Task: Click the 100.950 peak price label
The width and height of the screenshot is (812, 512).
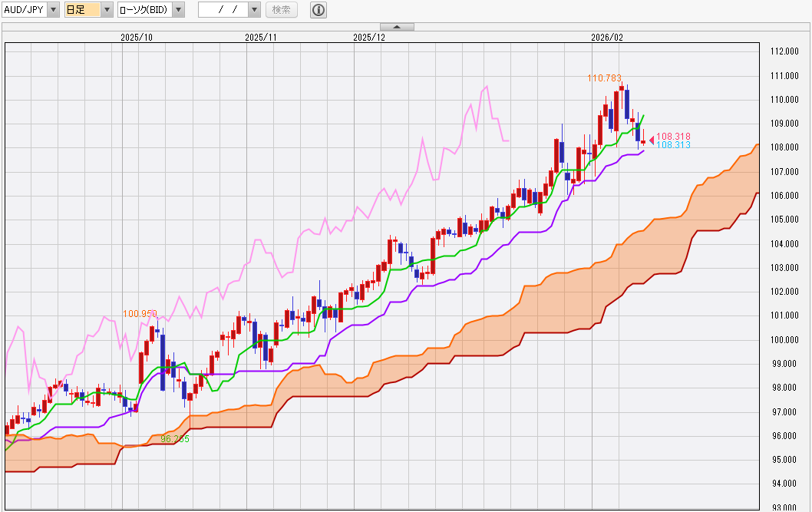Action: 140,314
